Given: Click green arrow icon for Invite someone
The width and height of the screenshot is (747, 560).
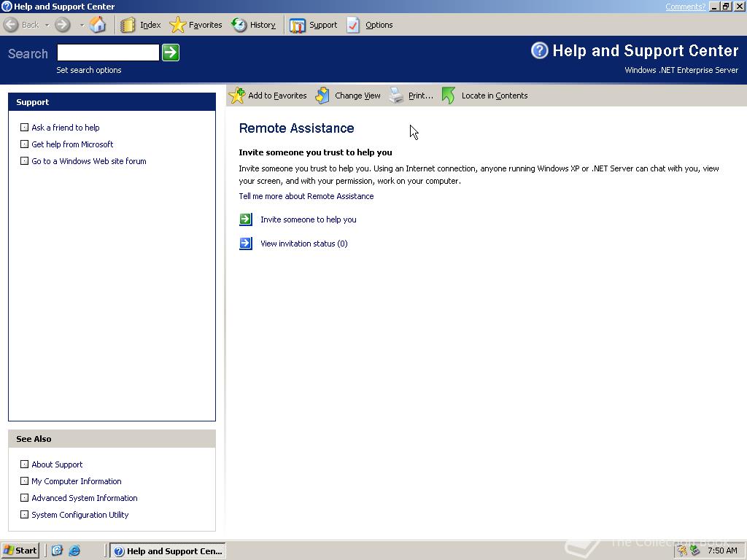Looking at the screenshot, I should (x=246, y=219).
